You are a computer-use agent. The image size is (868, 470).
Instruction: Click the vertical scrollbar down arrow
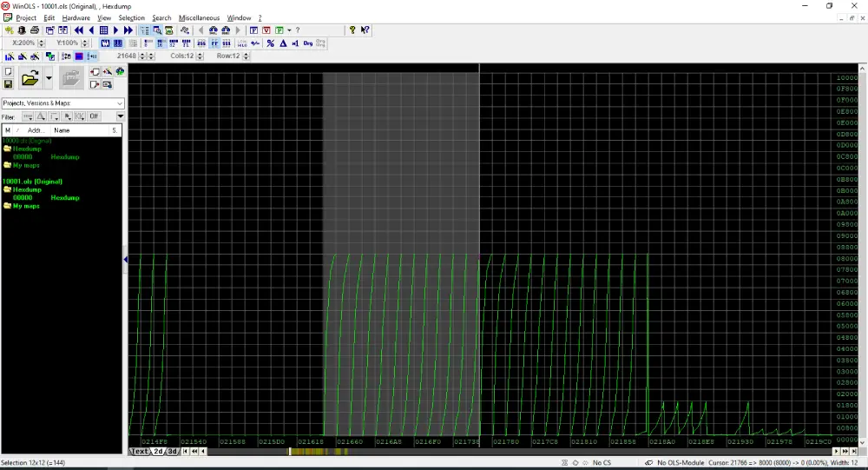(x=863, y=443)
